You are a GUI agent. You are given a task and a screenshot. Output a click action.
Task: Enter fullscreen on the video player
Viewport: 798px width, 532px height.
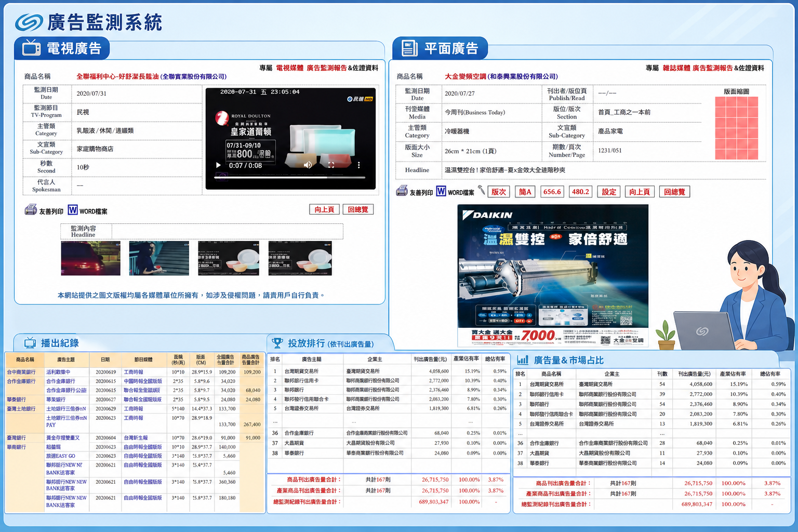coord(331,165)
